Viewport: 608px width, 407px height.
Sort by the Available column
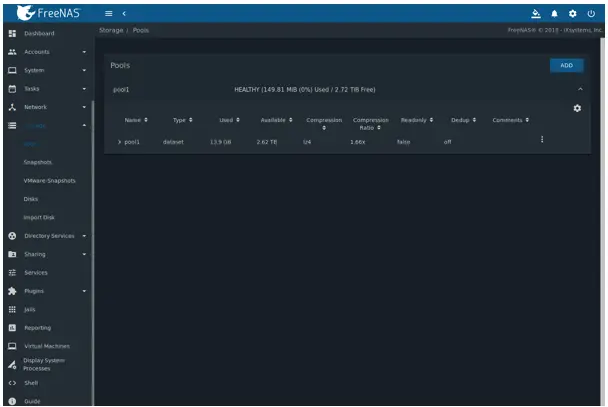pyautogui.click(x=276, y=120)
